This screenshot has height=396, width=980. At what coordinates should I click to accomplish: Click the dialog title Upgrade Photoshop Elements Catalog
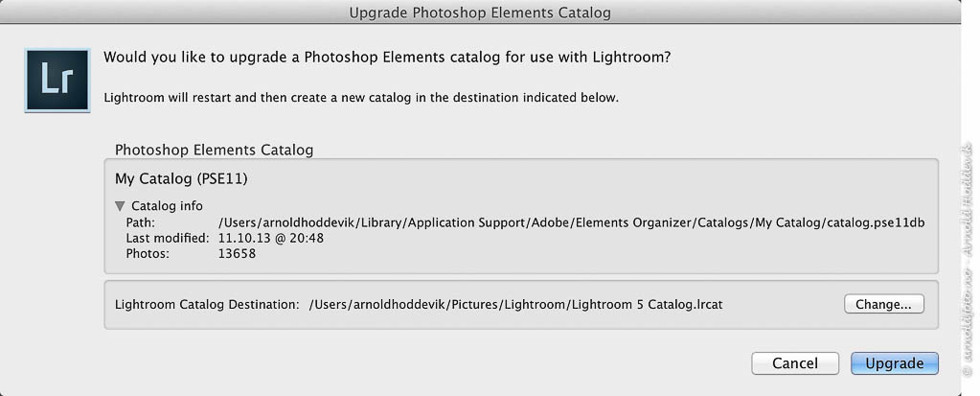pyautogui.click(x=480, y=12)
